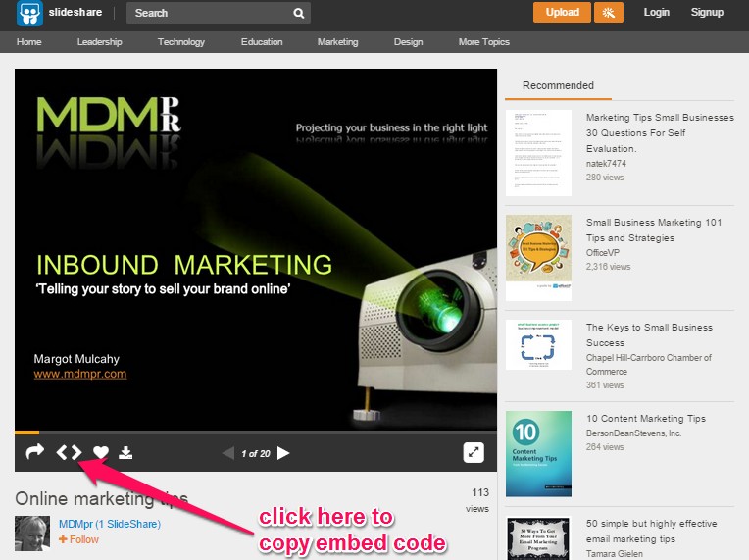Screen dimensions: 749x560
Task: Click author Tamara Gielen
Action: pos(615,554)
